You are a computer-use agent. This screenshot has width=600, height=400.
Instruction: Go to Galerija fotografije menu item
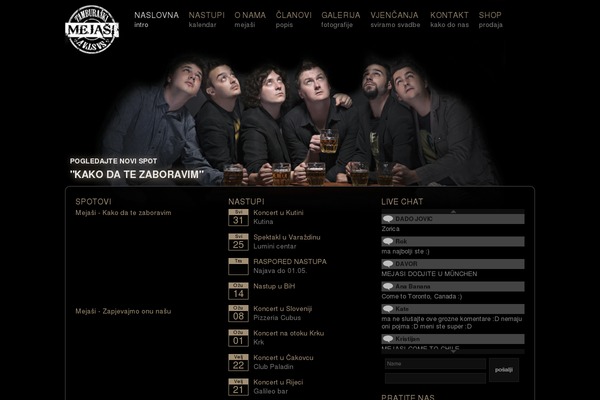click(x=341, y=19)
